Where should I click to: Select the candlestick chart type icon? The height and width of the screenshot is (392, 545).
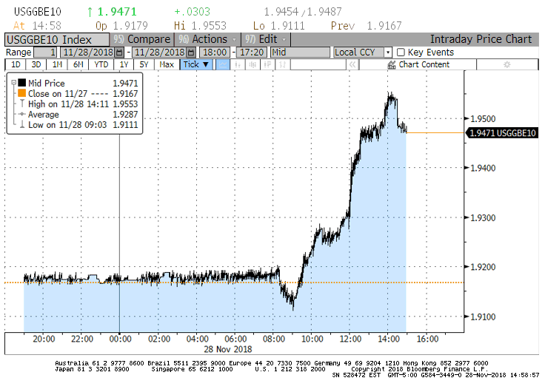(253, 64)
